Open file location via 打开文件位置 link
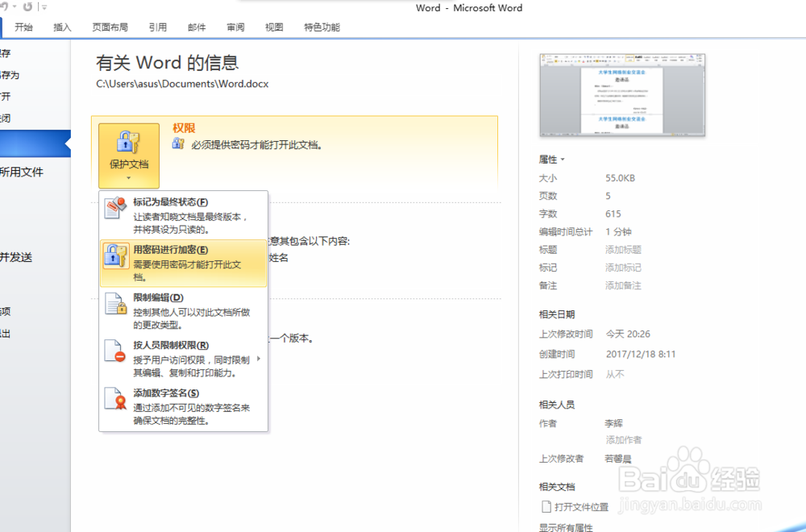Image resolution: width=806 pixels, height=532 pixels. pos(581,507)
